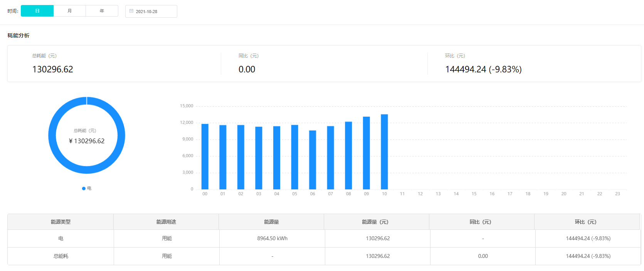The image size is (644, 271).
Task: Click the bar for hour 04
Action: pos(277,158)
